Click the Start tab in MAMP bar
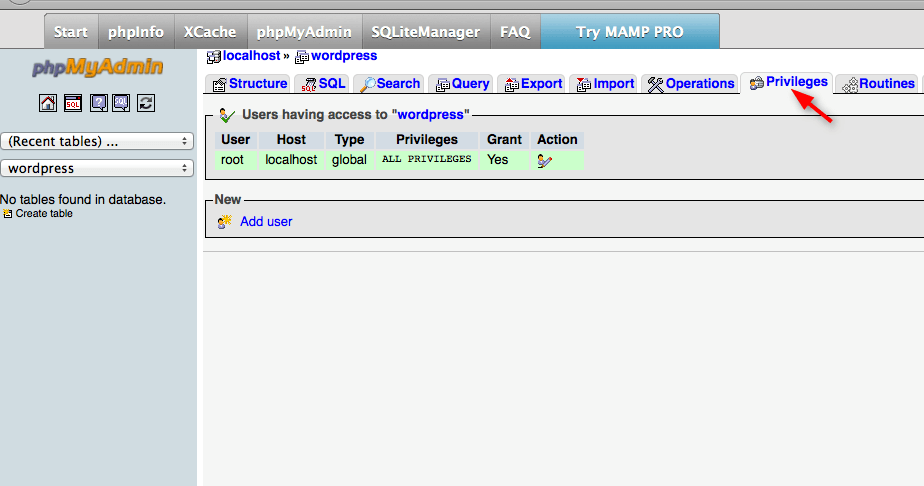The image size is (924, 486). [71, 32]
